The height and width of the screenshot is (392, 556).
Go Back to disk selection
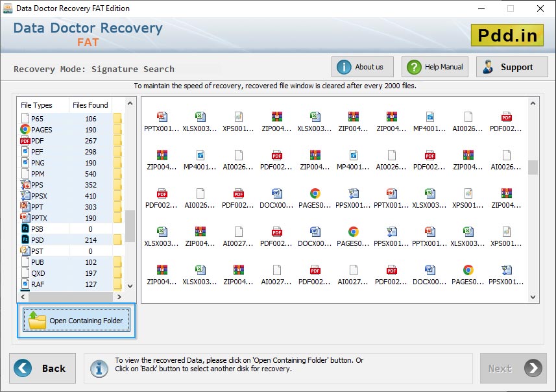[x=43, y=368]
